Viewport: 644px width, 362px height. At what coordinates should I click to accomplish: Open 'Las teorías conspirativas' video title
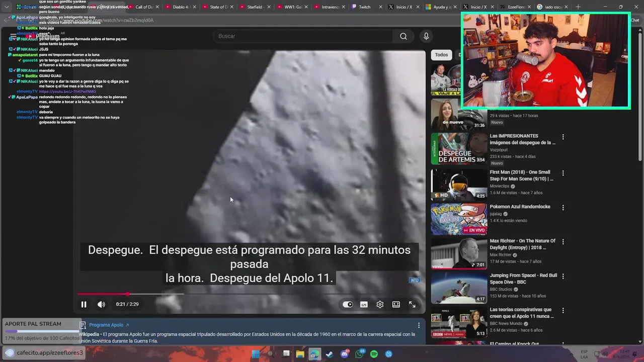pos(522,313)
